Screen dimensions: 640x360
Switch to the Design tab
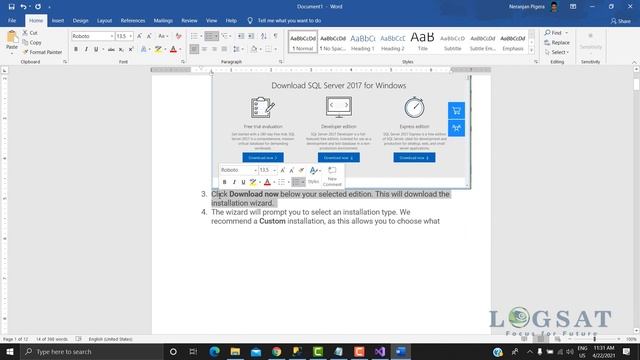(x=80, y=20)
